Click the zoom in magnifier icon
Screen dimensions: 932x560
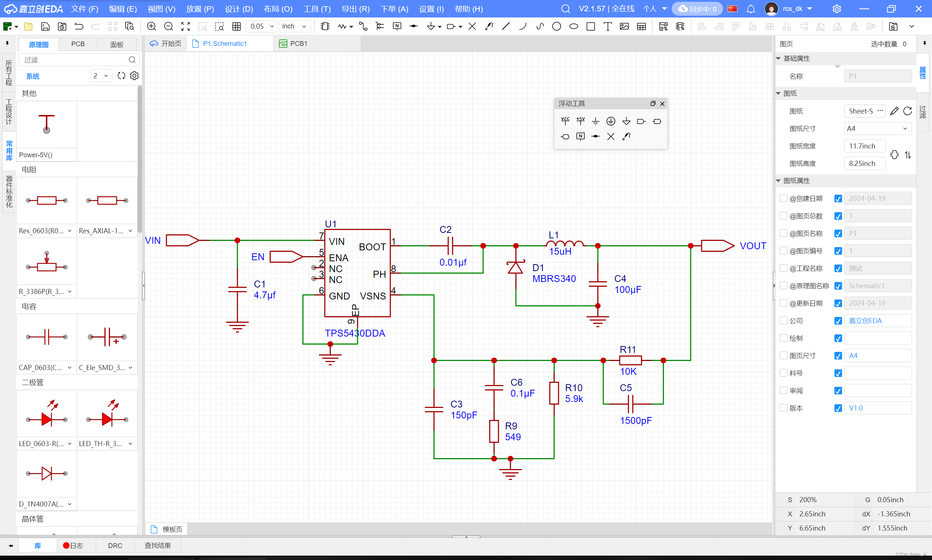click(x=151, y=27)
